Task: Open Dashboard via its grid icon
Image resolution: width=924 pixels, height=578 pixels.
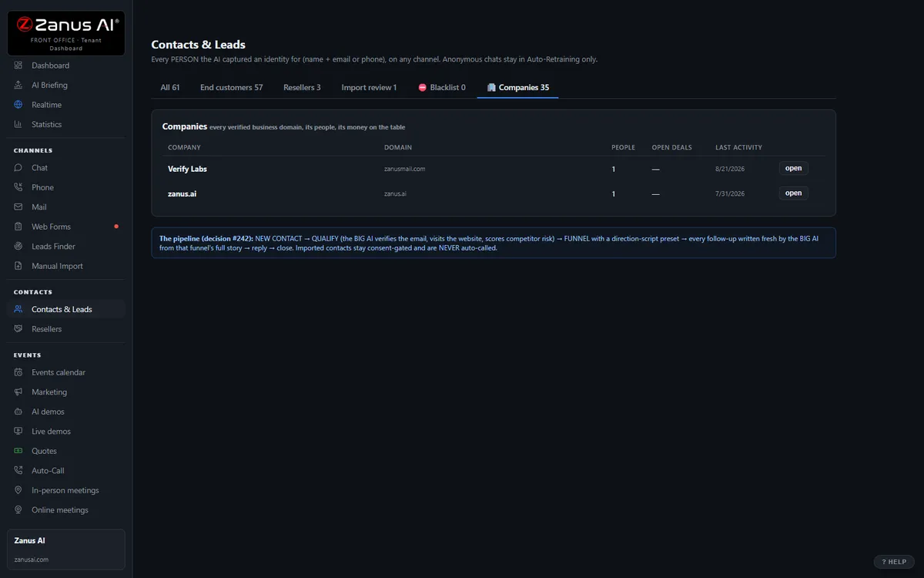Action: (18, 66)
